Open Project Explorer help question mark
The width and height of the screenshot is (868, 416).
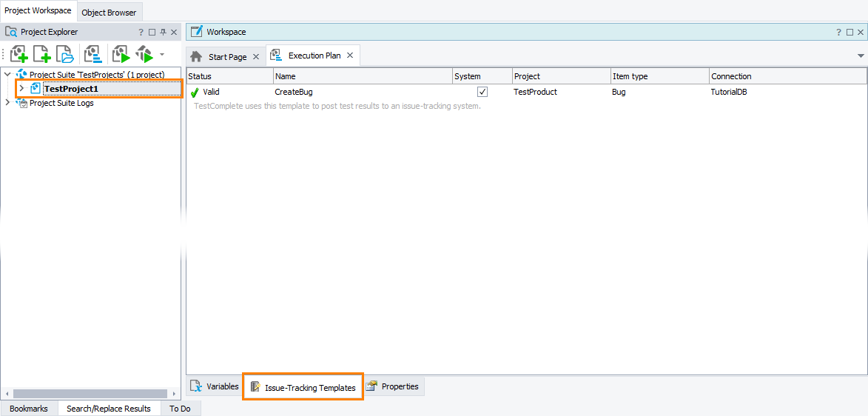(x=141, y=33)
